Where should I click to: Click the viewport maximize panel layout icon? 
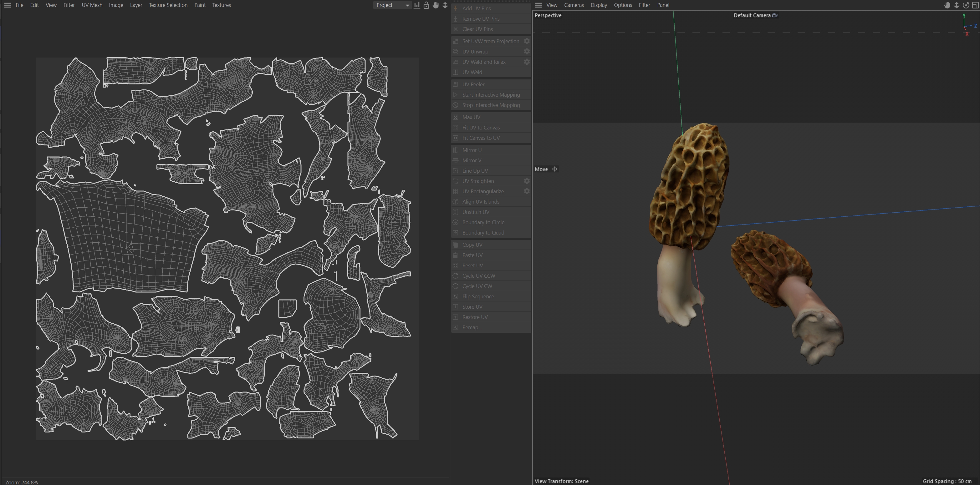975,5
